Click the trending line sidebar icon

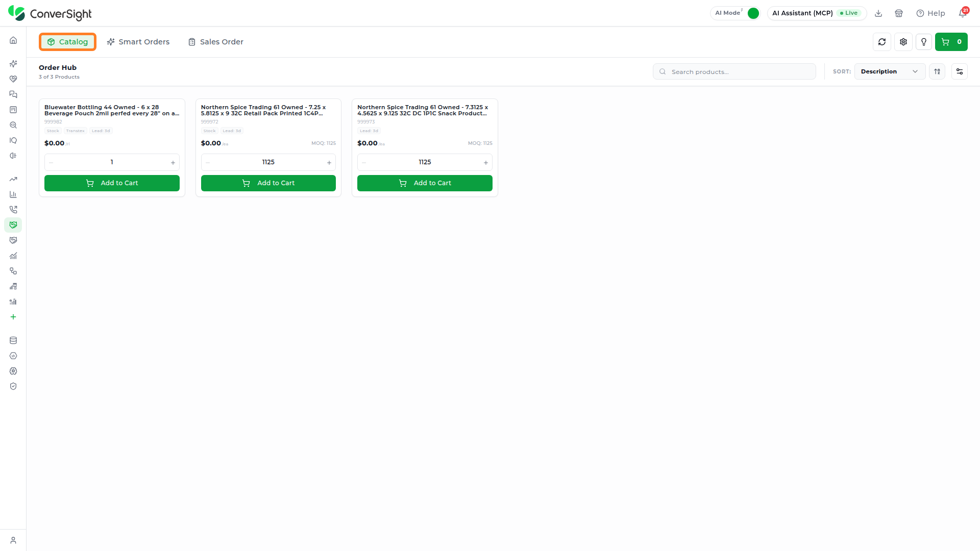[13, 179]
